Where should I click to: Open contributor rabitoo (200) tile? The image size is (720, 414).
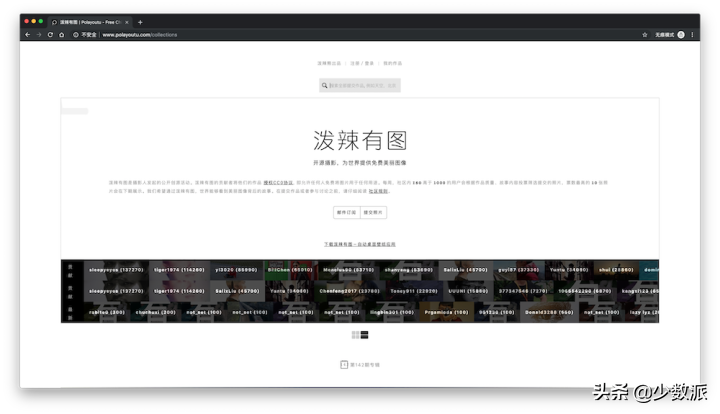[x=107, y=312]
